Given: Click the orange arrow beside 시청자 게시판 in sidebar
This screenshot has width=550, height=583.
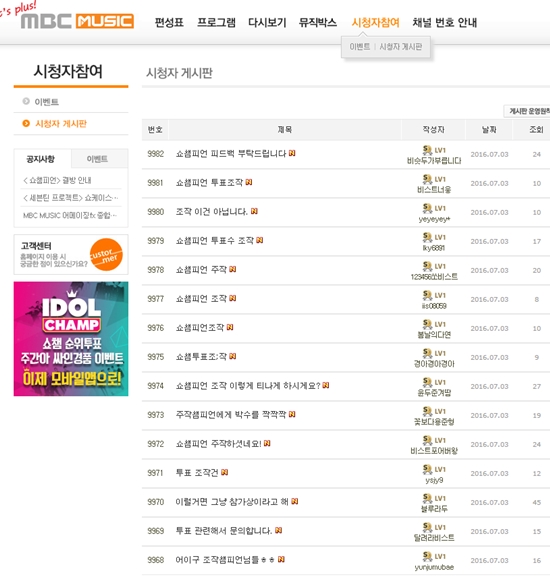Looking at the screenshot, I should (x=26, y=123).
